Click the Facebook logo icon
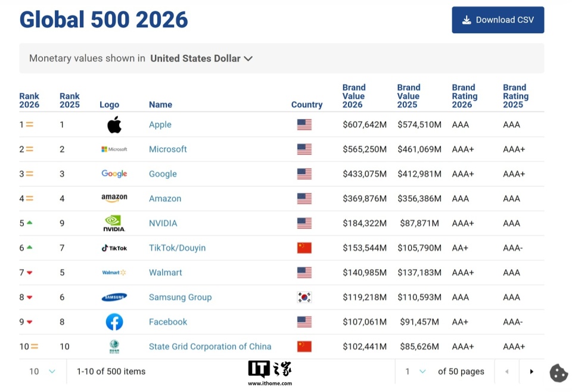 coord(114,322)
